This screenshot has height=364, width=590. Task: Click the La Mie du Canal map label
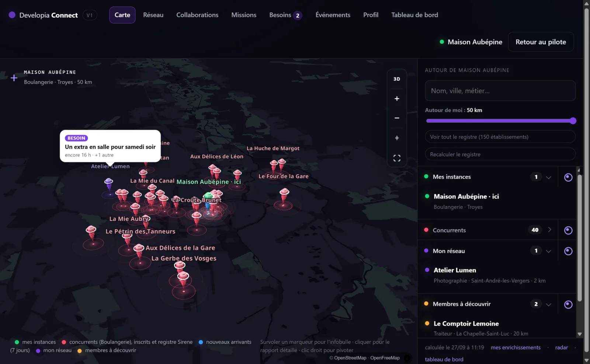tap(152, 181)
